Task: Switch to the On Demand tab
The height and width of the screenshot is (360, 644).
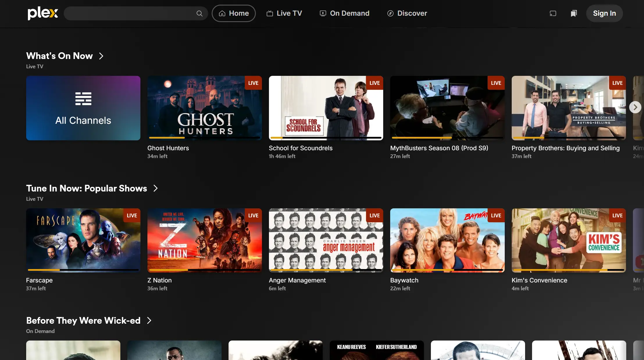Action: 349,13
